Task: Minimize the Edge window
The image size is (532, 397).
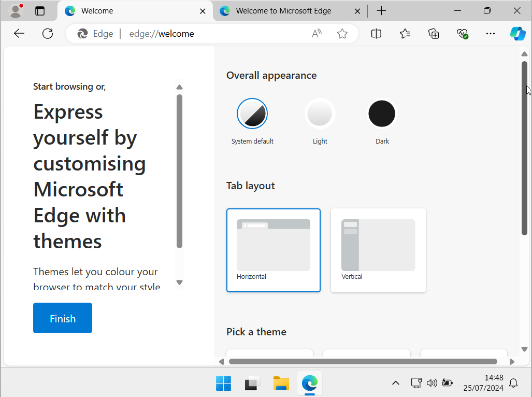Action: click(457, 11)
